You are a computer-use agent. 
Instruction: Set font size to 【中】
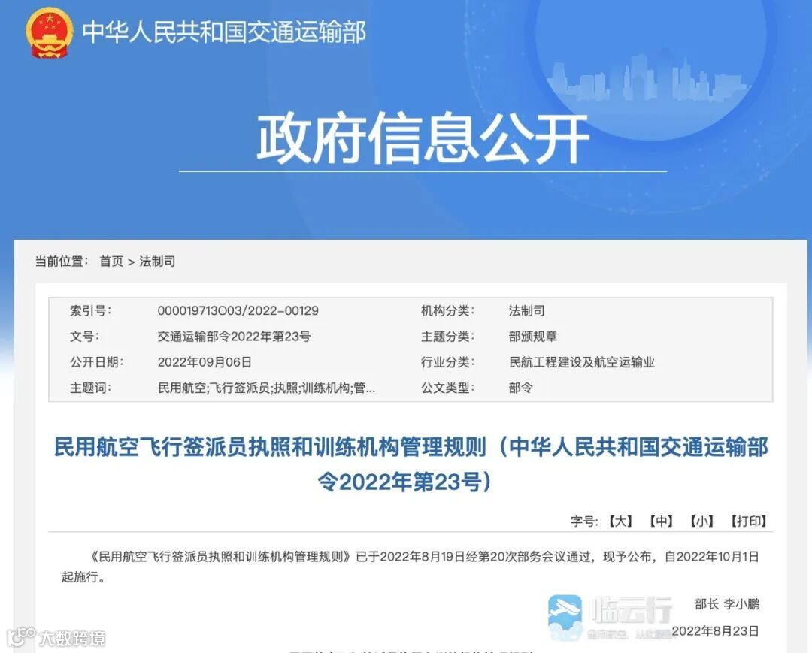(662, 521)
